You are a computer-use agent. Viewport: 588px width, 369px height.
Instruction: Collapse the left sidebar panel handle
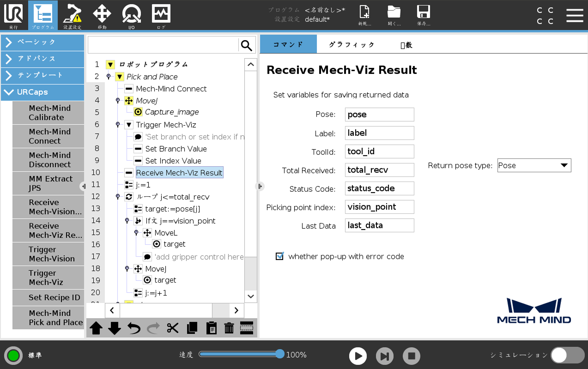83,186
